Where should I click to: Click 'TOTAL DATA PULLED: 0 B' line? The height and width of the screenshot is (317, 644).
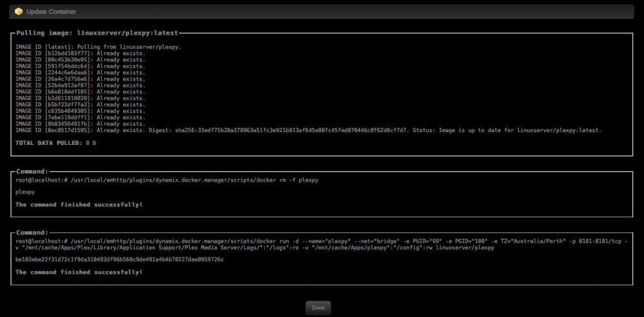click(56, 143)
